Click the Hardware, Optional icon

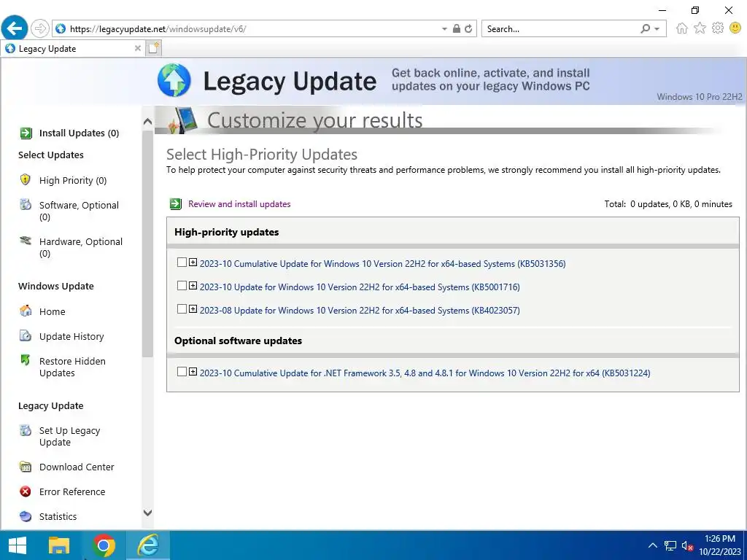[26, 241]
